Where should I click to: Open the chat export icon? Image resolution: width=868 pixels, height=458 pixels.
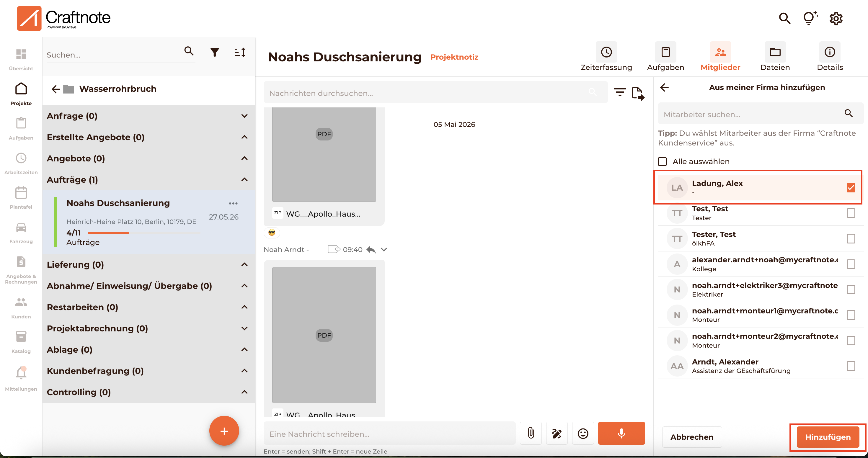pos(638,93)
